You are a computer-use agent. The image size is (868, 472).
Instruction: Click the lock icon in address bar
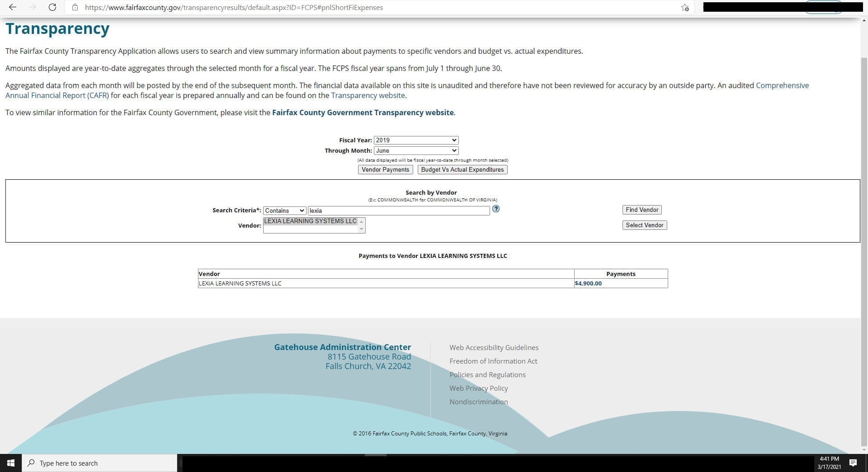tap(75, 7)
